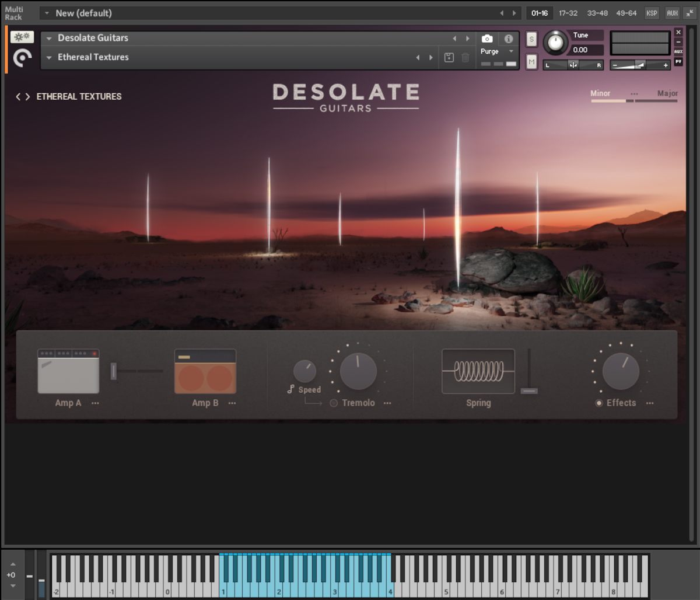Image resolution: width=700 pixels, height=600 pixels.
Task: Select the next snapshot after Ethereal Textures
Action: click(x=431, y=57)
